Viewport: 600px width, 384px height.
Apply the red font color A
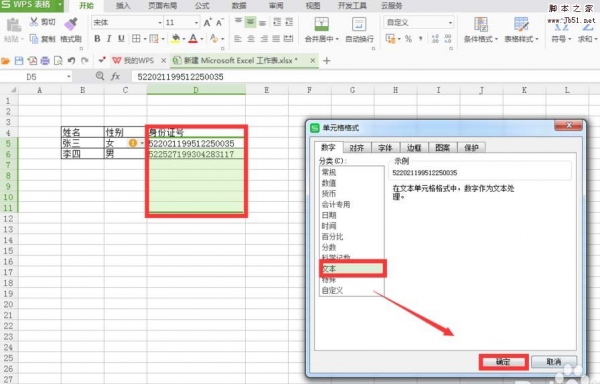pos(193,38)
